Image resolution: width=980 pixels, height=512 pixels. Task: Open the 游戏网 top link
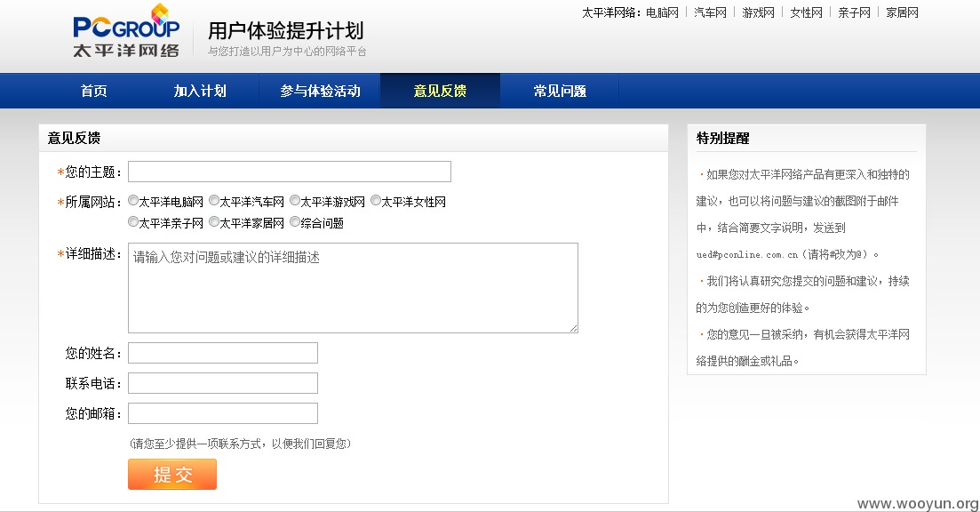coord(758,12)
